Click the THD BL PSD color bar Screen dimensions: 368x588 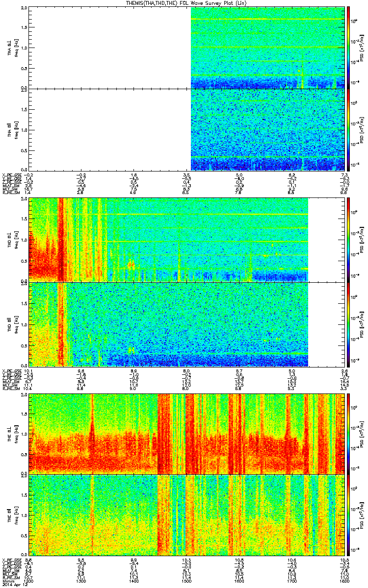click(x=348, y=239)
